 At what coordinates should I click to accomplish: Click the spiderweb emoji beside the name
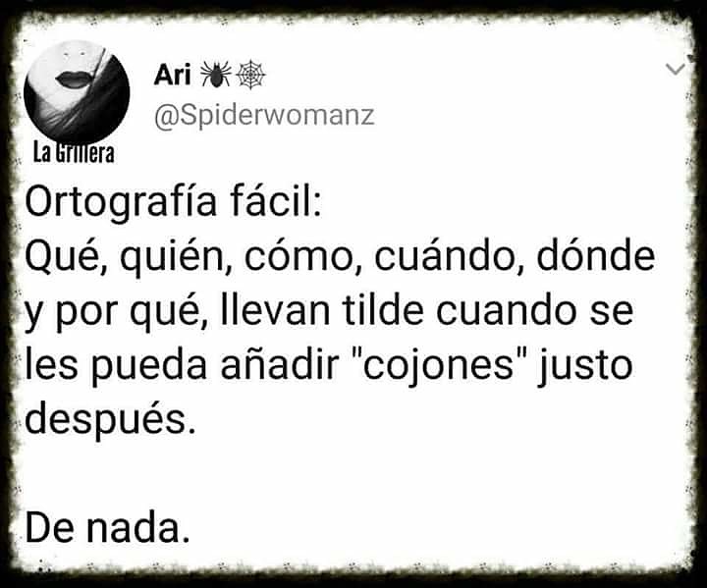(251, 75)
